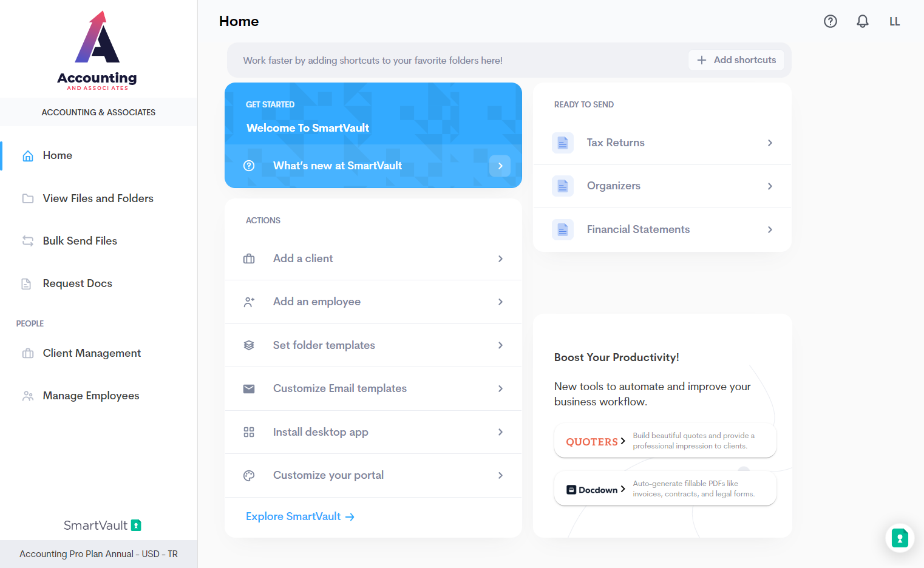Open the LL profile avatar
This screenshot has width=924, height=568.
(894, 21)
